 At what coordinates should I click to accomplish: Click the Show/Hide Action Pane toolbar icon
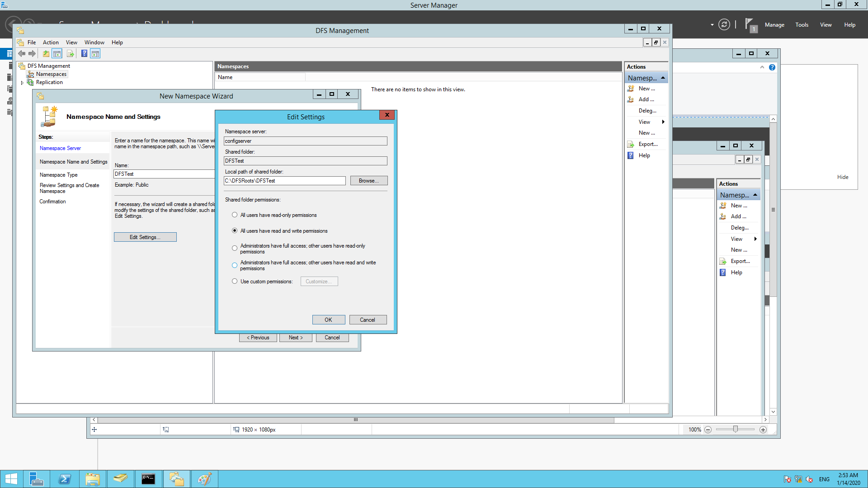pyautogui.click(x=95, y=53)
